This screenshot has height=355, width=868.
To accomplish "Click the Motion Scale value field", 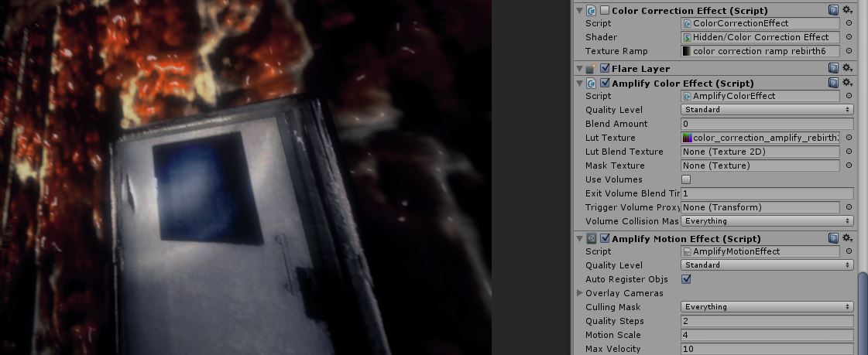I will 767,335.
